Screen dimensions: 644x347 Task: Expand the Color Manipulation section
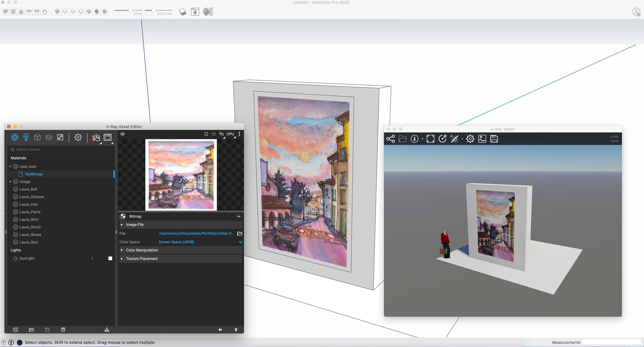pos(122,250)
